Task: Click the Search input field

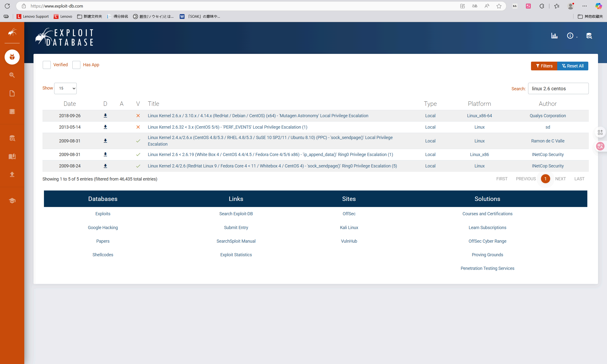Action: (x=558, y=89)
